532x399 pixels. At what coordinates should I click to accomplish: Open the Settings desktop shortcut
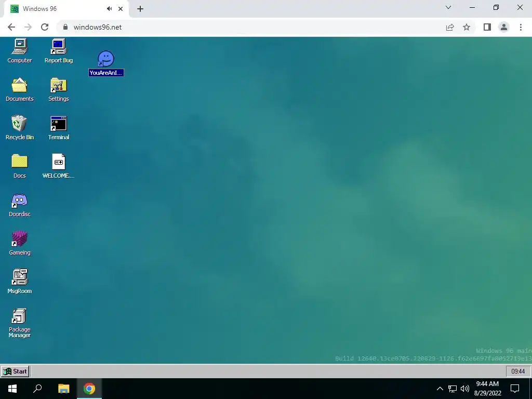click(x=58, y=89)
